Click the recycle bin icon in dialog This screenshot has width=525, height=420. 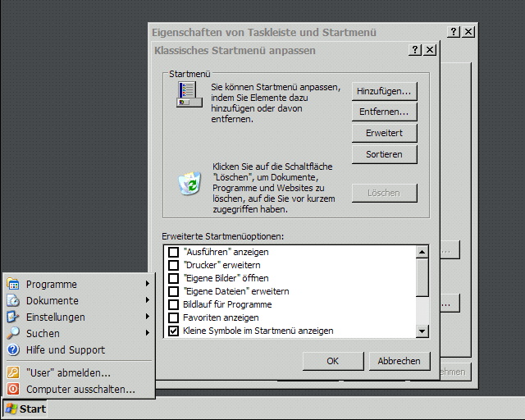[189, 183]
